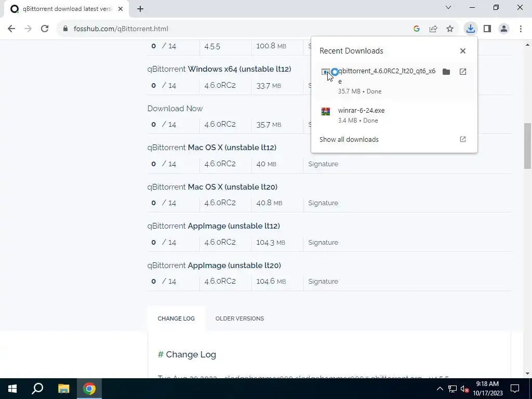Toggle the Chrome downloads toolbar button
532x399 pixels.
[x=470, y=29]
